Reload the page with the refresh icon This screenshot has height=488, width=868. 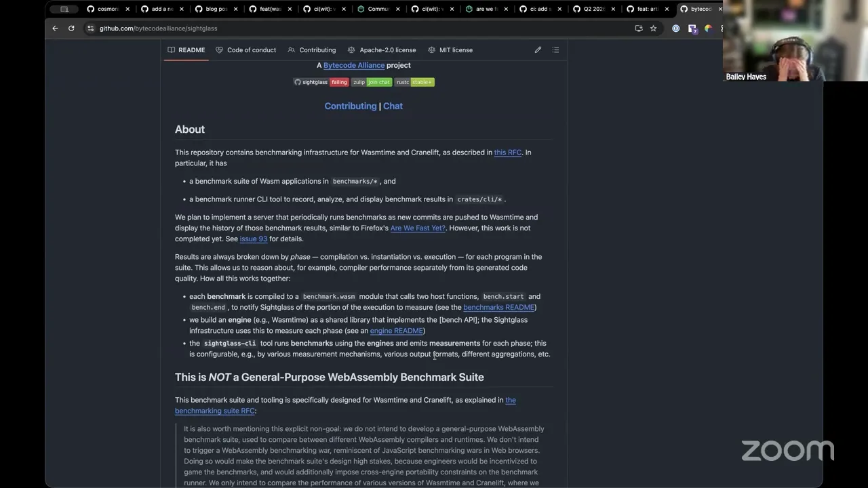[x=71, y=28]
